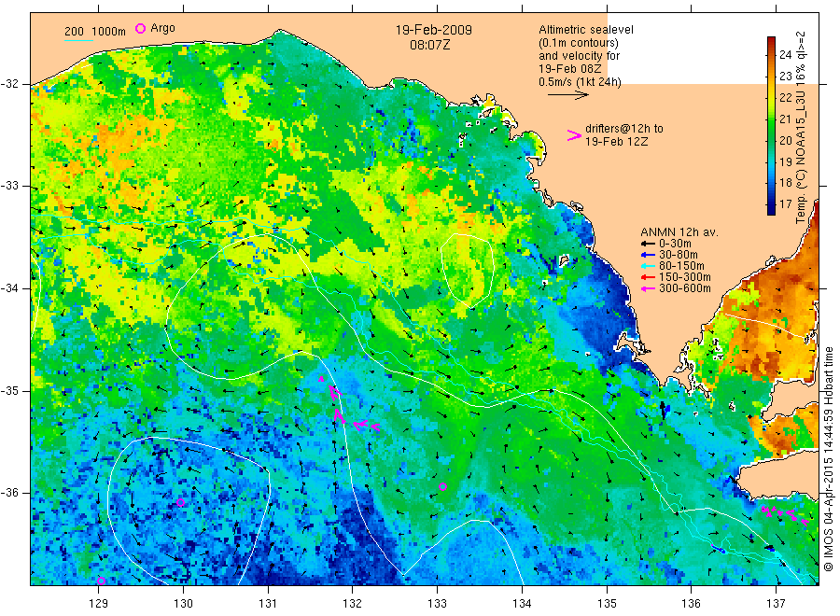
Task: Click the ANMN 12h av. legend heading
Action: coord(679,232)
